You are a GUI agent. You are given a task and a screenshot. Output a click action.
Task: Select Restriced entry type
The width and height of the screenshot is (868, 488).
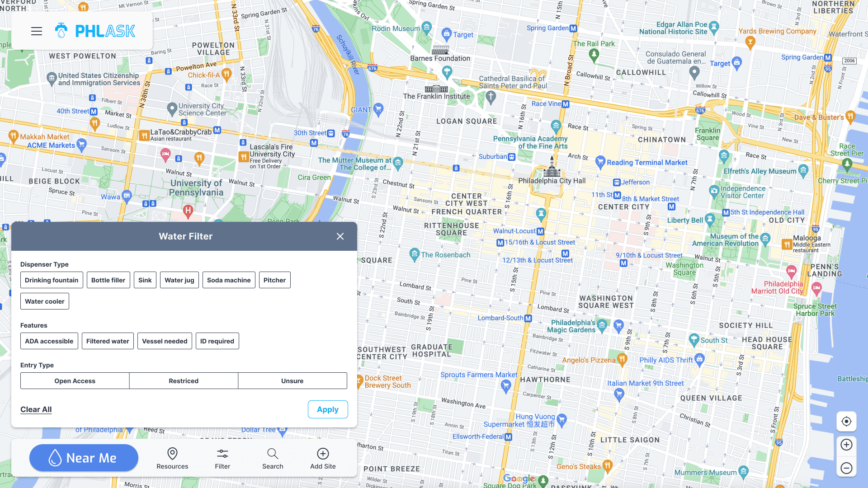(184, 381)
